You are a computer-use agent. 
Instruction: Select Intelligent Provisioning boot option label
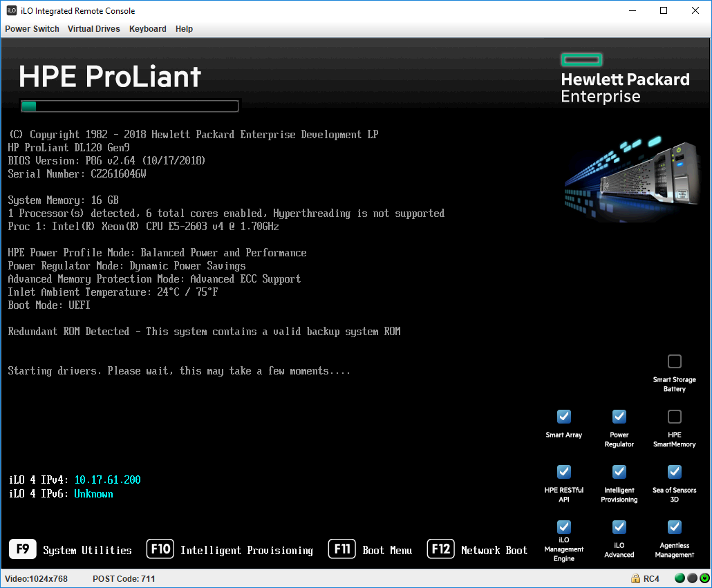coord(247,550)
